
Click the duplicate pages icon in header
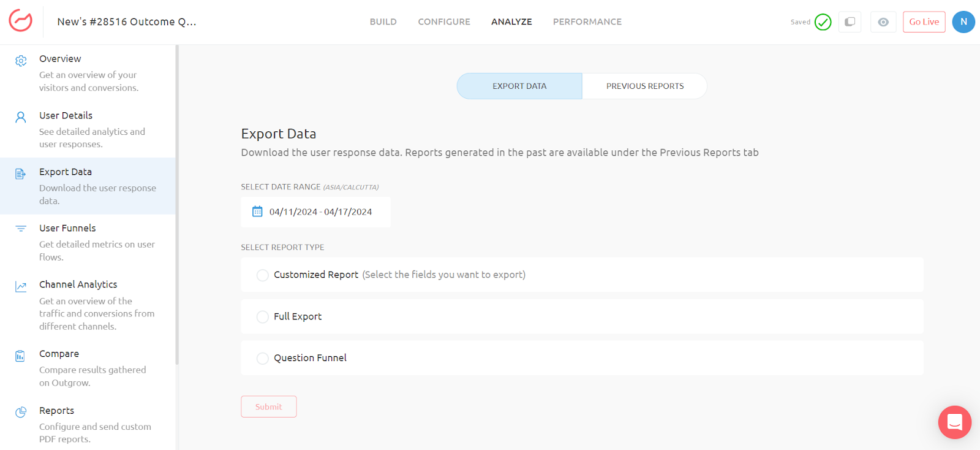pyautogui.click(x=850, y=22)
